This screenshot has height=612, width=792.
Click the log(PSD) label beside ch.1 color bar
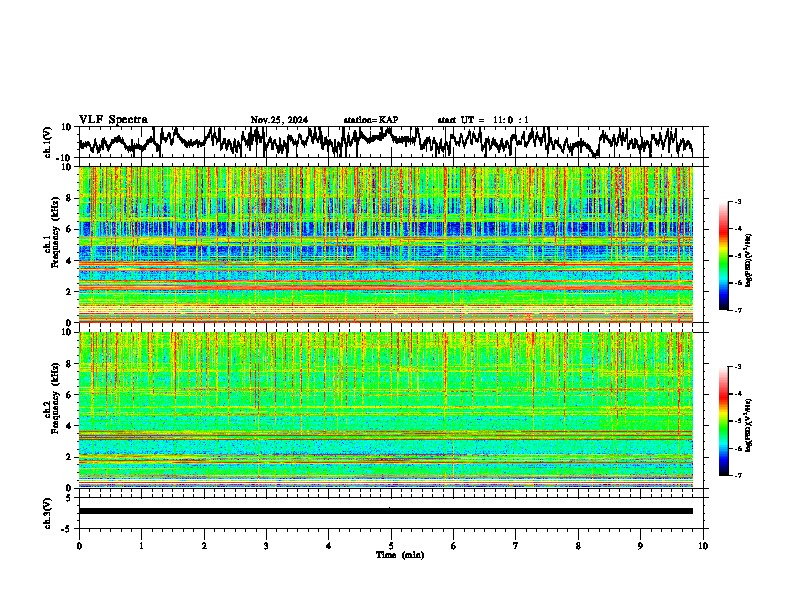pyautogui.click(x=749, y=260)
